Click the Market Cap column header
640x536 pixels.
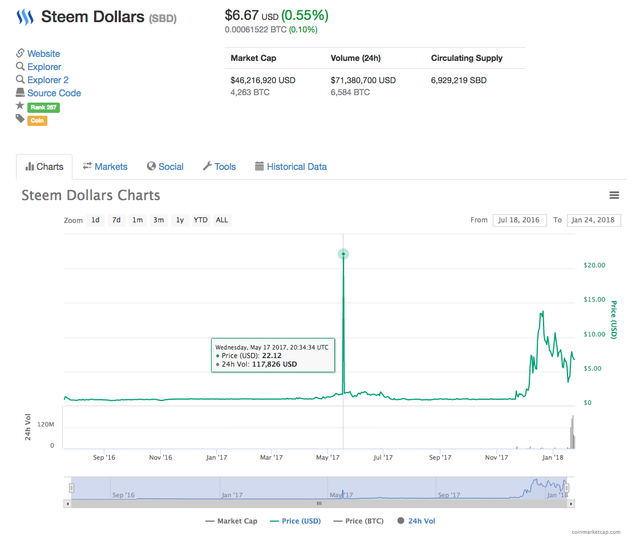253,58
